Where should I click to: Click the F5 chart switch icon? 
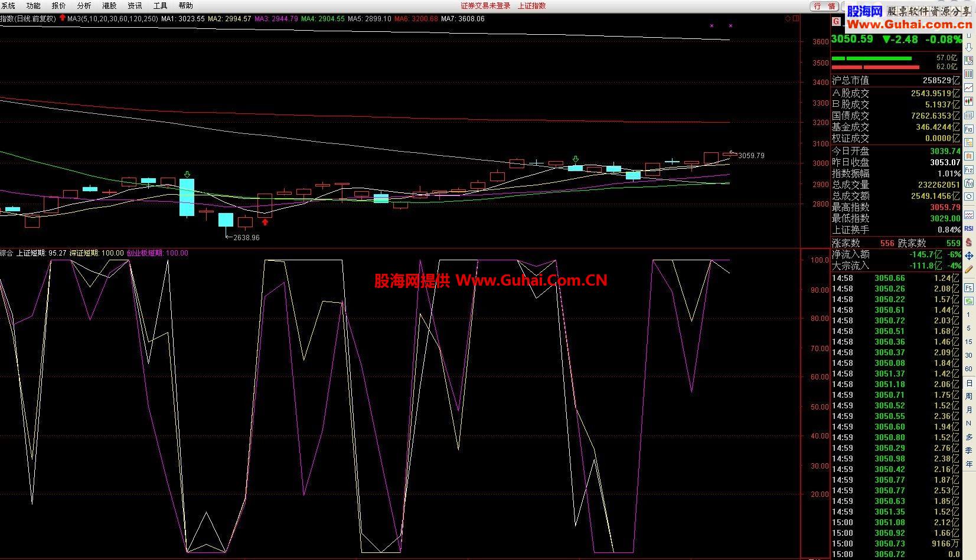(x=969, y=288)
